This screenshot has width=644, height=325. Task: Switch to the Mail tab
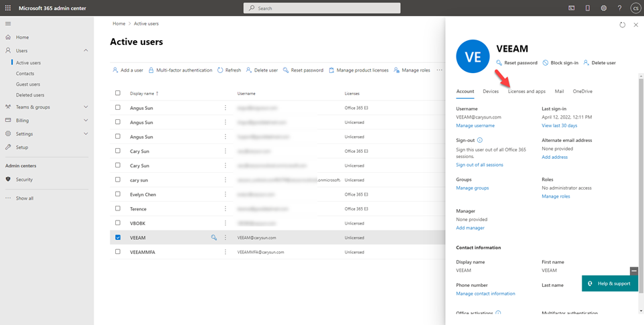(560, 91)
